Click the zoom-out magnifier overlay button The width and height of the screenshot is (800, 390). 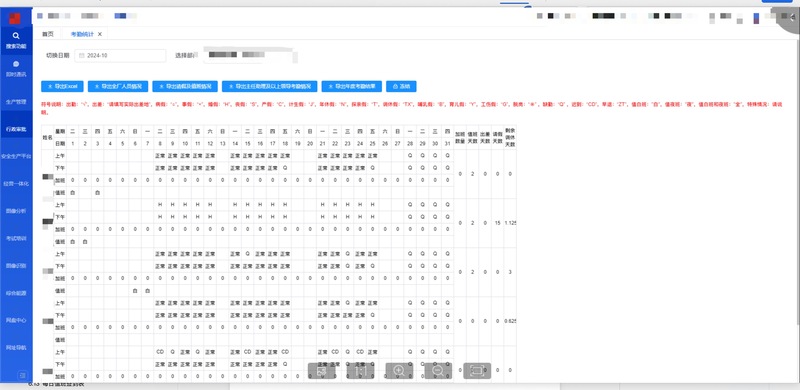click(438, 371)
